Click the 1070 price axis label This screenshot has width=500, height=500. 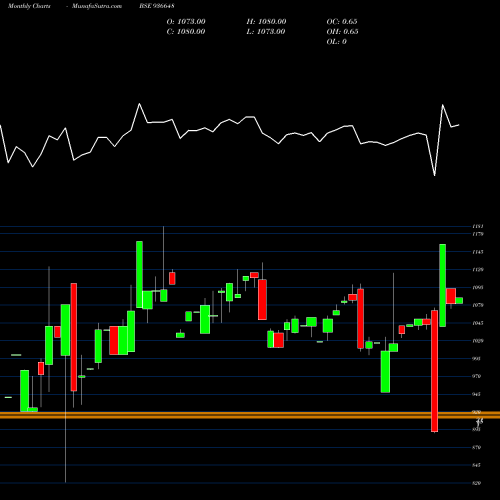(x=478, y=305)
